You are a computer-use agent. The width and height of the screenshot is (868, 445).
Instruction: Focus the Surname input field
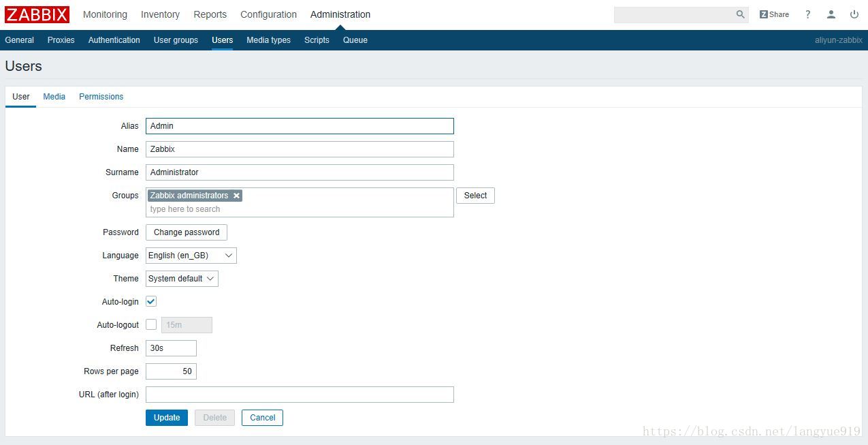coord(300,172)
